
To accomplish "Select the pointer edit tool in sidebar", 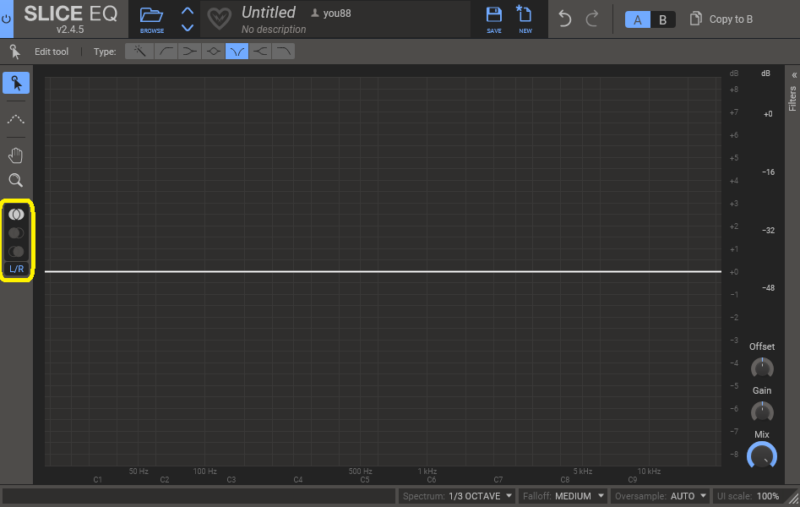I will 16,83.
